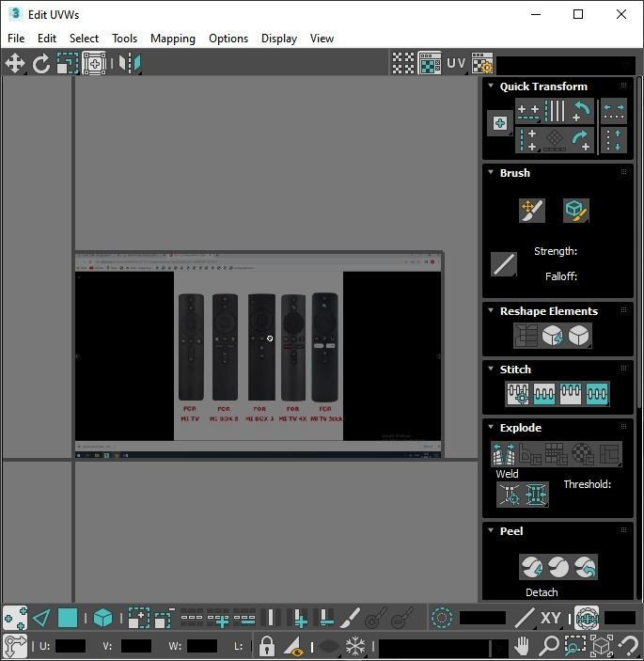Click the Quick Peel icon
The width and height of the screenshot is (644, 661).
[x=532, y=567]
